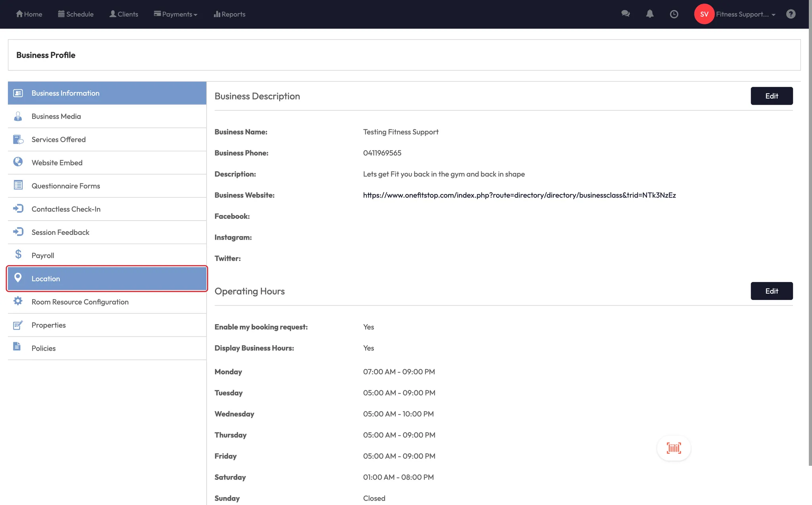
Task: Click the Website Embed globe icon
Action: 18,162
